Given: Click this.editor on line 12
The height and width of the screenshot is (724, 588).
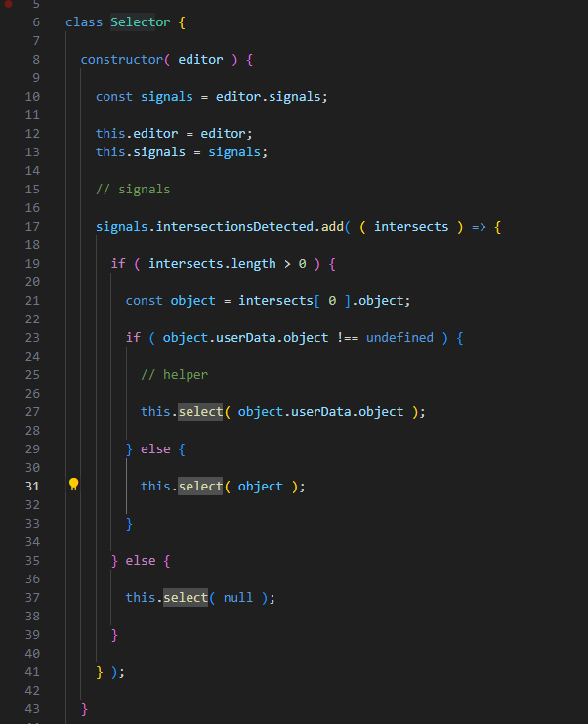Looking at the screenshot, I should [x=137, y=134].
